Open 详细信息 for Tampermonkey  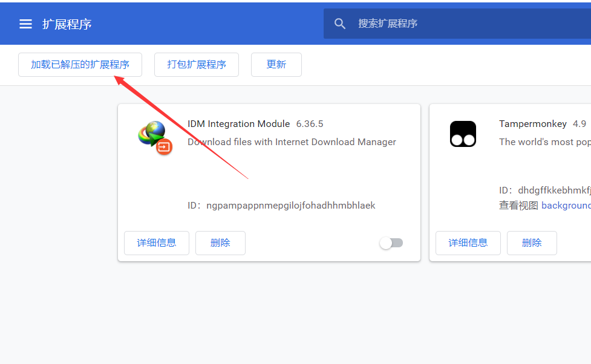[468, 243]
